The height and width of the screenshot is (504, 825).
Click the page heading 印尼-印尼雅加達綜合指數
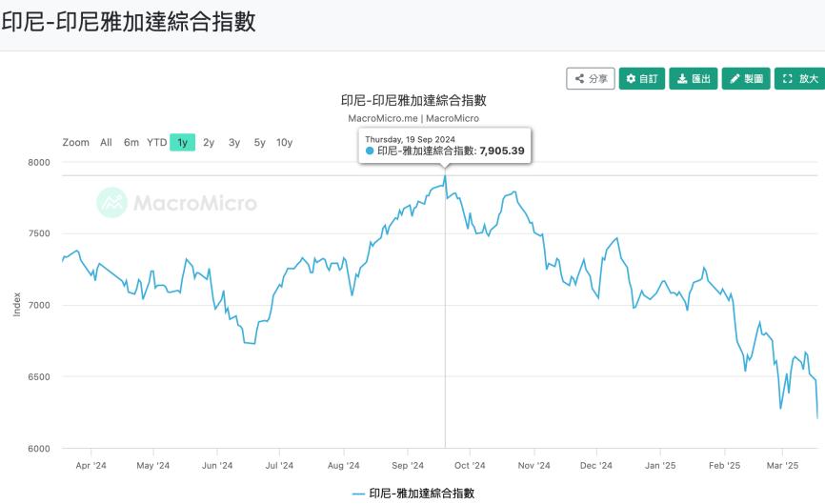(129, 22)
